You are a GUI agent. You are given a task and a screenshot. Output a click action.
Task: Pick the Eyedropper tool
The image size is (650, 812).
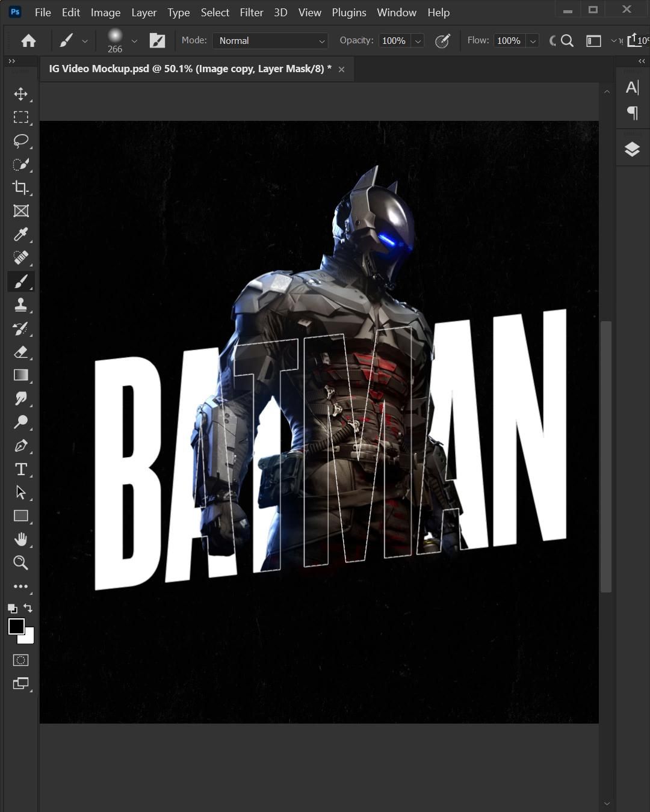(21, 235)
